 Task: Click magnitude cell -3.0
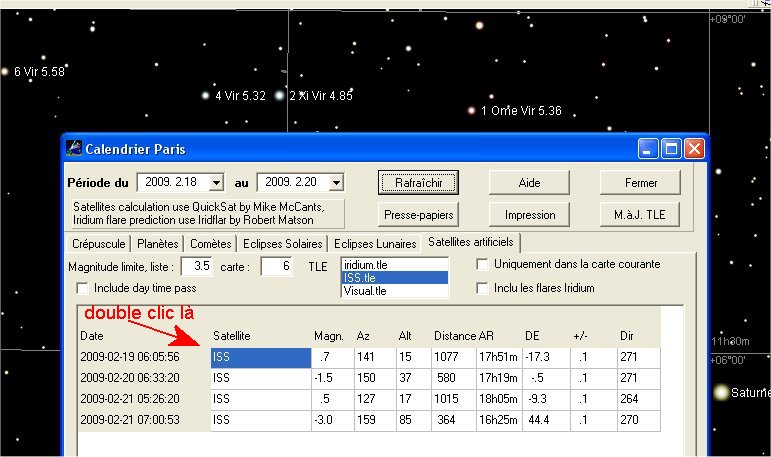click(332, 420)
